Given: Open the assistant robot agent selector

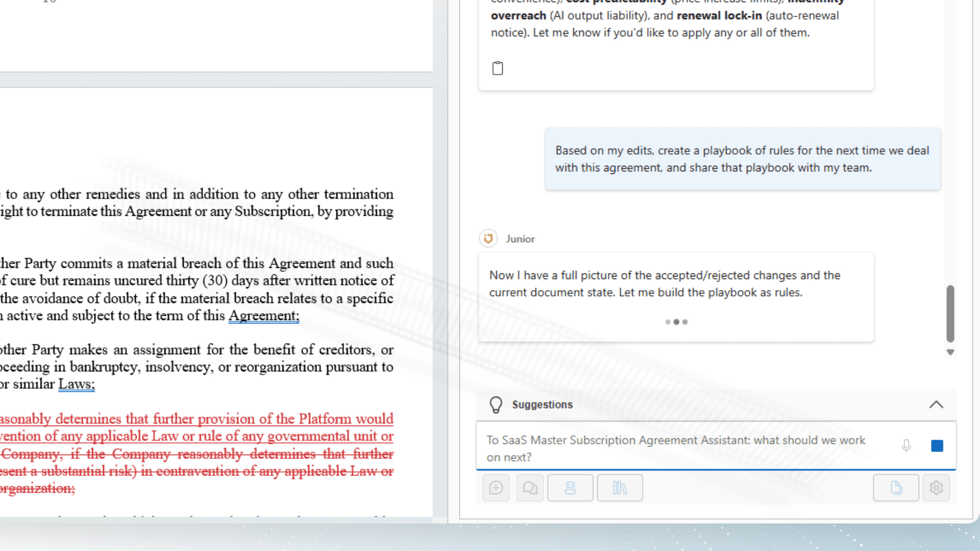Looking at the screenshot, I should tap(570, 488).
